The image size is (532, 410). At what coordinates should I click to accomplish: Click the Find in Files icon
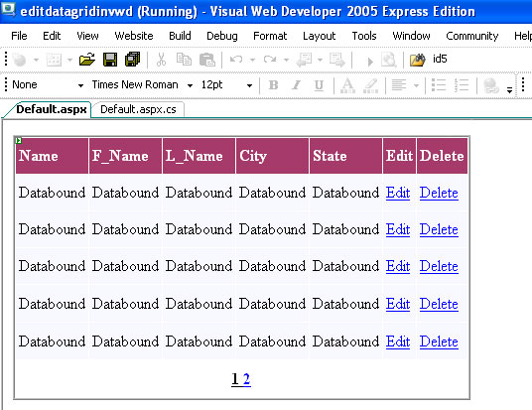pos(417,60)
